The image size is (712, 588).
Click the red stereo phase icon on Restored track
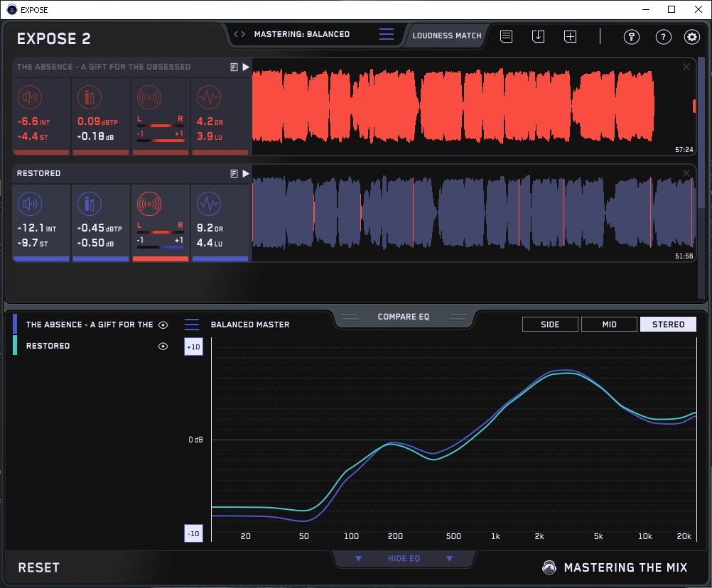(149, 204)
